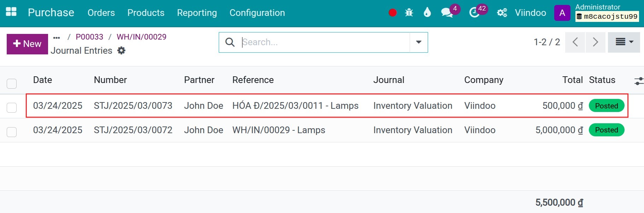This screenshot has width=644, height=213.
Task: Focus the Search input field
Action: click(x=325, y=42)
